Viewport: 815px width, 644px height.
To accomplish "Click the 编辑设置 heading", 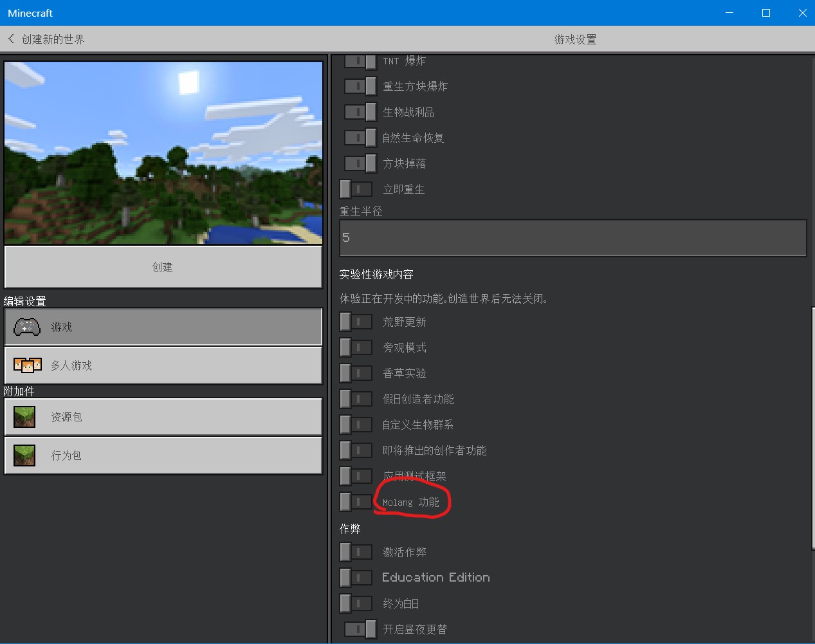I will (x=25, y=301).
